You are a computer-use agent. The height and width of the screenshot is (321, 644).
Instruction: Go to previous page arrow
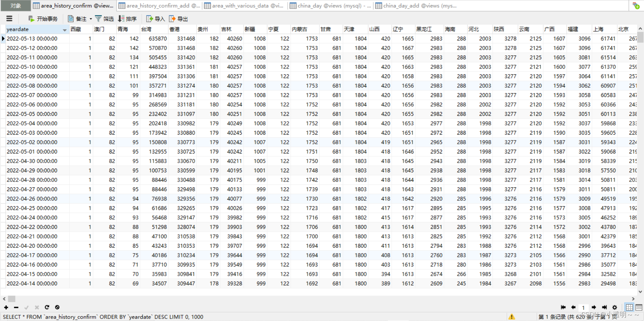(573, 307)
